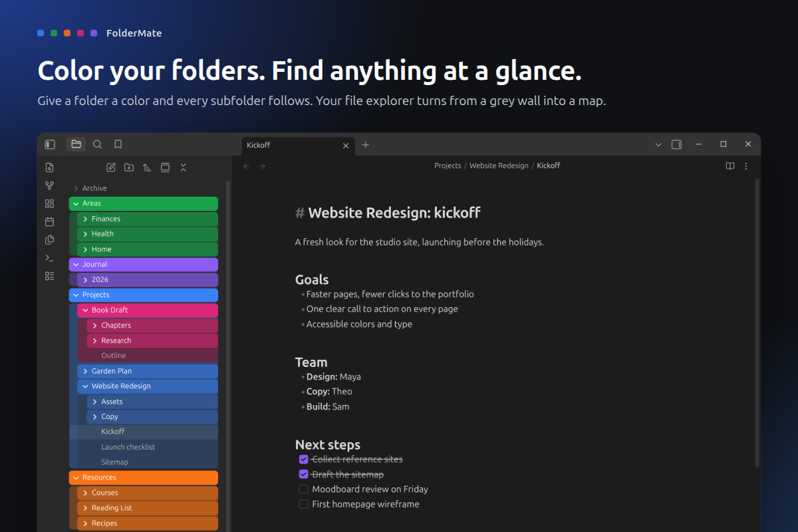The height and width of the screenshot is (532, 798).
Task: Open the Outline note
Action: click(152, 356)
